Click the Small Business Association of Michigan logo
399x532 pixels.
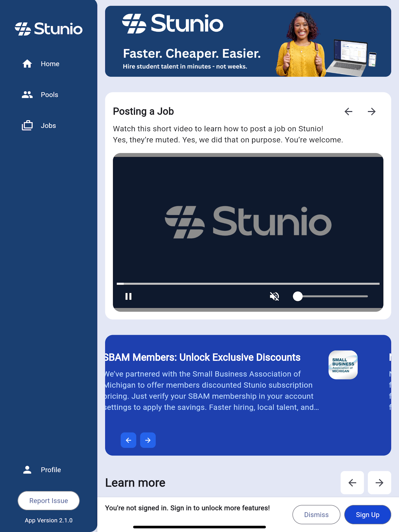(x=343, y=365)
